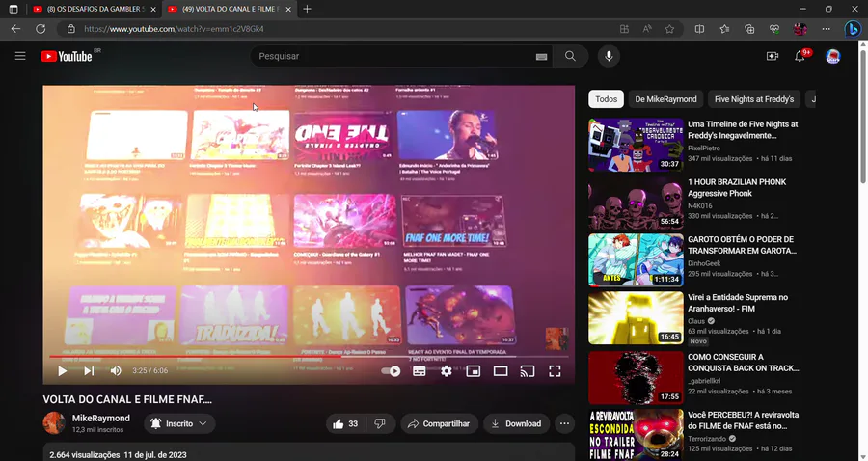The image size is (868, 461).
Task: Open the MikeRaymond channel name link
Action: pyautogui.click(x=100, y=418)
